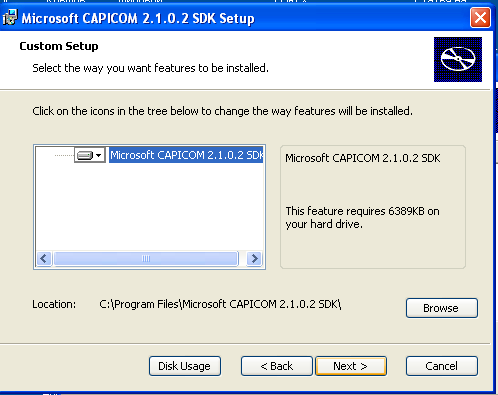Click the window title bar text
498x395 pixels.
[x=138, y=18]
